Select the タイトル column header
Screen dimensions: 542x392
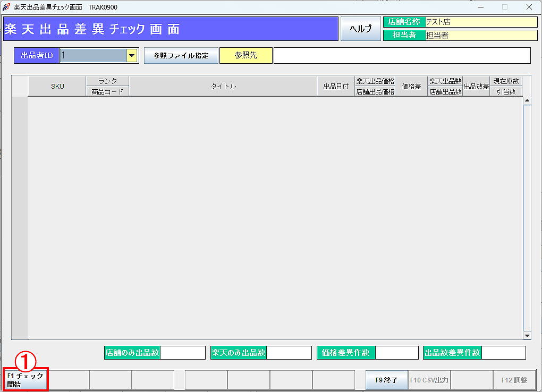(223, 87)
